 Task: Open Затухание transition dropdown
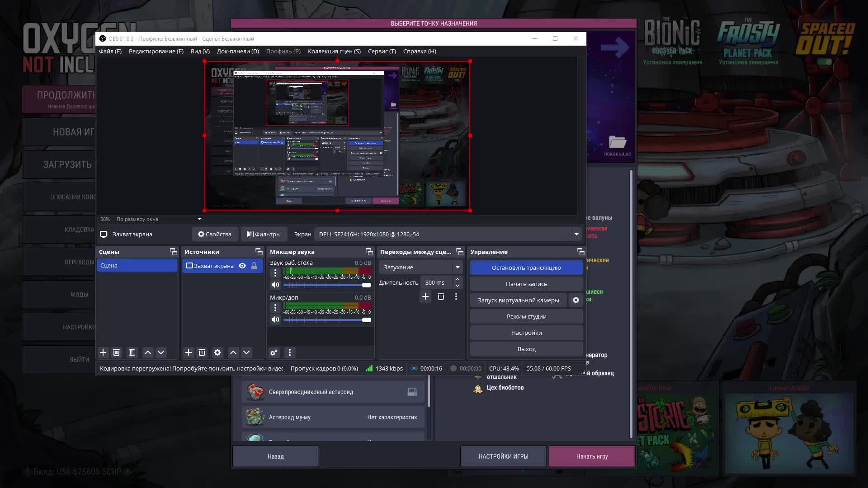coord(420,267)
